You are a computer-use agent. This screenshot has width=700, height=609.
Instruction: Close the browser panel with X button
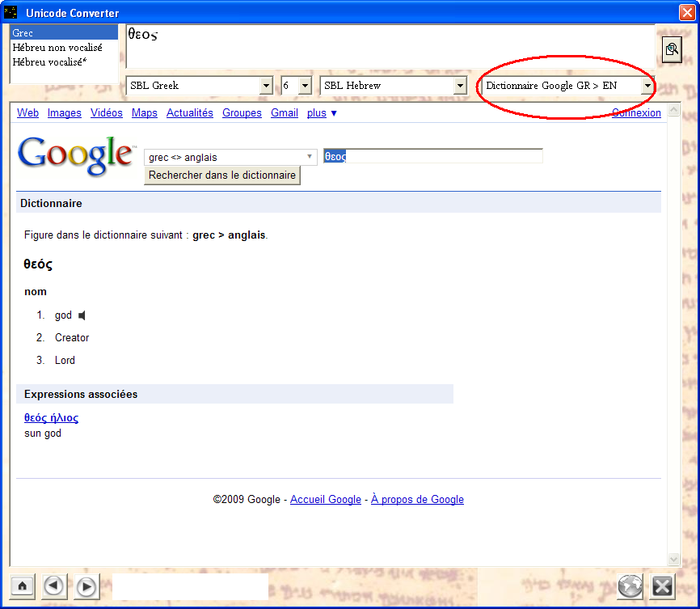click(x=663, y=586)
